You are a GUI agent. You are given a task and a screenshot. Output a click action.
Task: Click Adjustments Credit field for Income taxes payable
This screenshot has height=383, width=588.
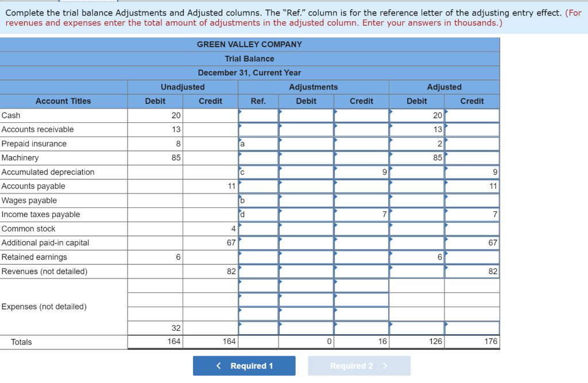click(x=362, y=215)
